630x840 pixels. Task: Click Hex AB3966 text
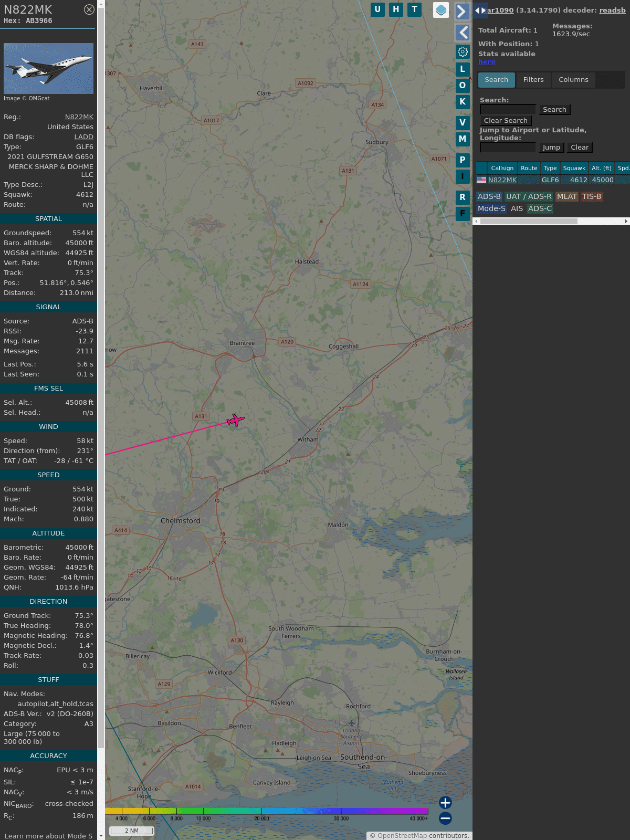28,21
